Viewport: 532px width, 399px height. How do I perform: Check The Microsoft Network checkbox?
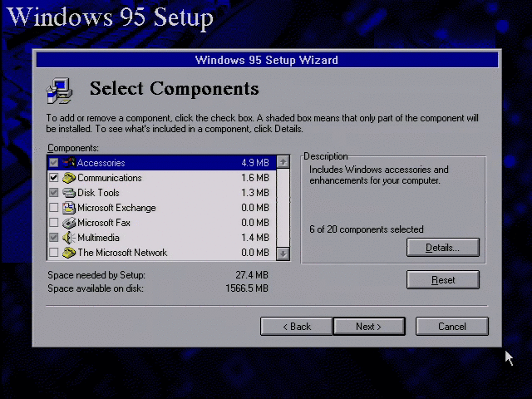pyautogui.click(x=53, y=252)
